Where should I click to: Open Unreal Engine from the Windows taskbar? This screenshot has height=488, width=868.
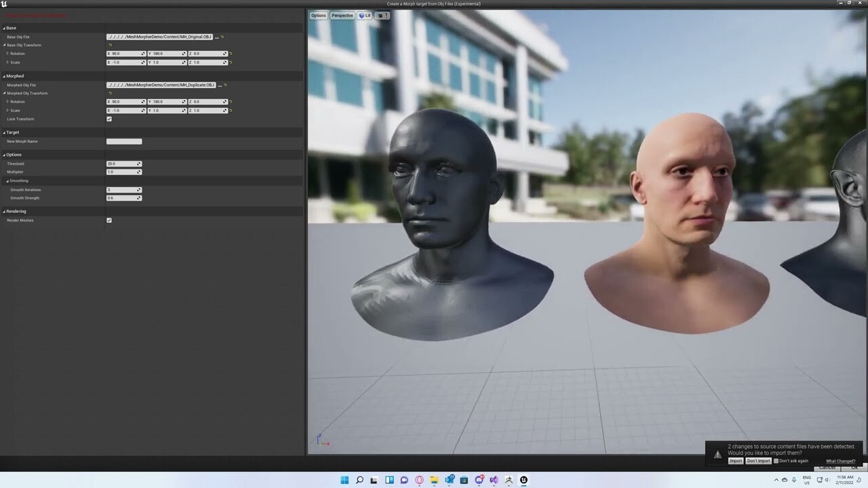point(523,480)
